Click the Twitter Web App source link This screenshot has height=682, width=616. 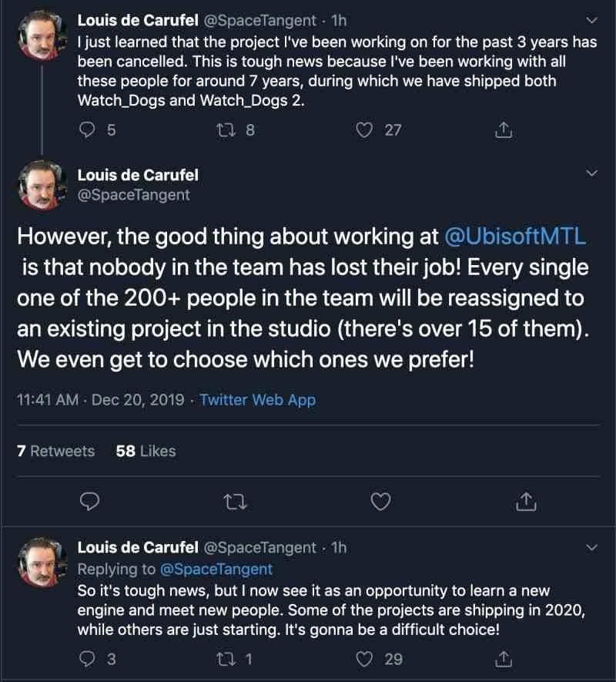point(259,400)
